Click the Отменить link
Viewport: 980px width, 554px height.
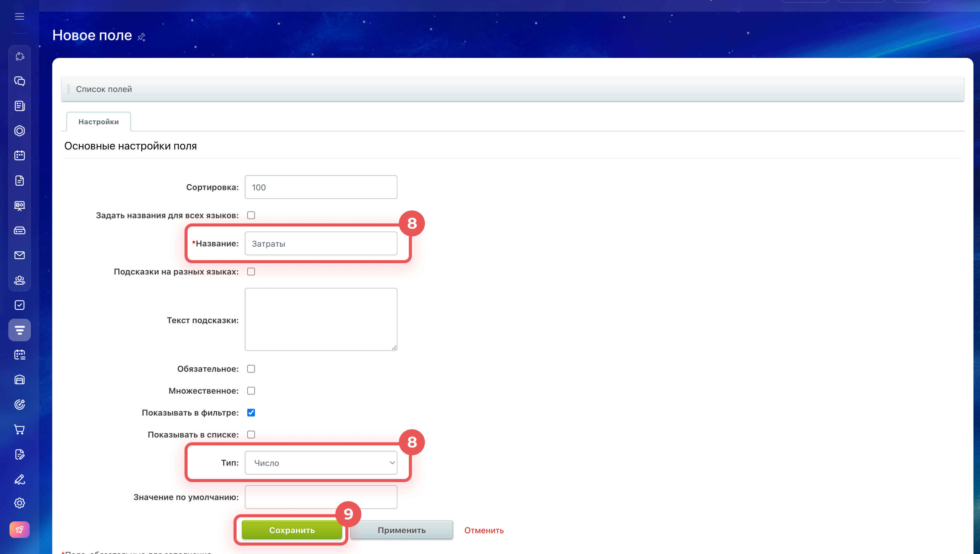(484, 530)
